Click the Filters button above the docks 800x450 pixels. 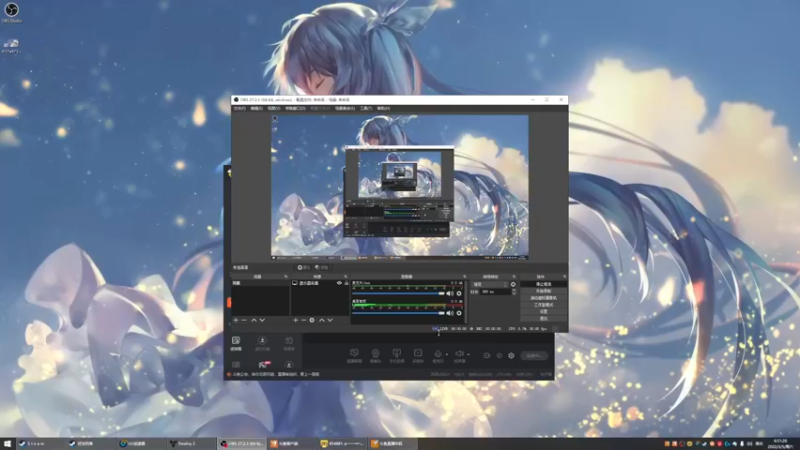coord(322,267)
